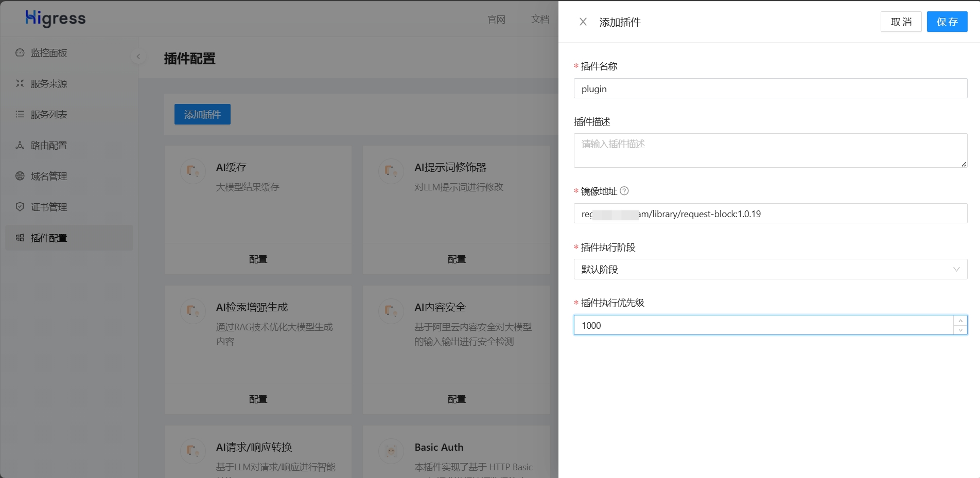Click the 官网 header link

click(497, 20)
